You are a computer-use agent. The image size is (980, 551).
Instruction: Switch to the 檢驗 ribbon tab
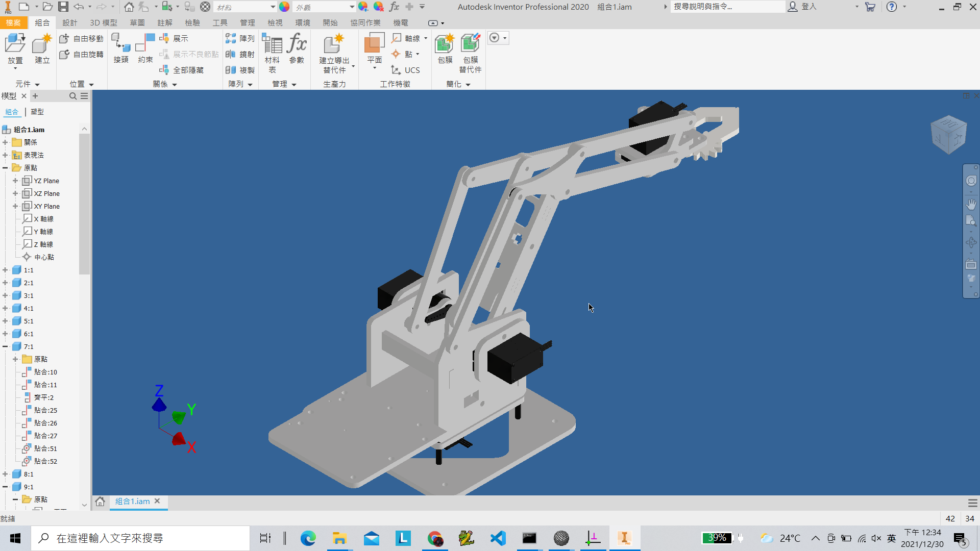point(192,23)
